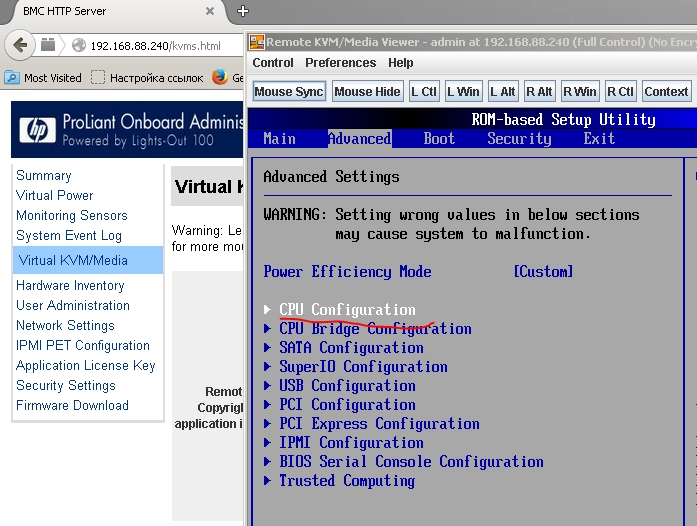
Task: Open the Most Visited bookmarks icon
Action: [12, 78]
